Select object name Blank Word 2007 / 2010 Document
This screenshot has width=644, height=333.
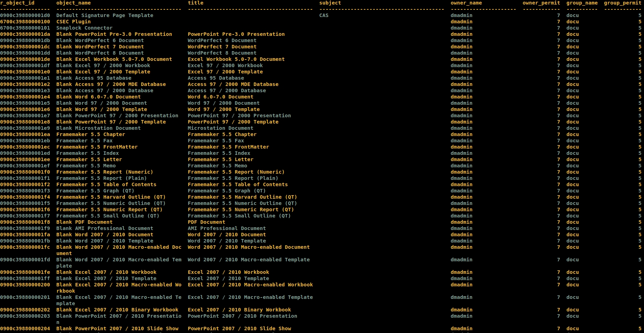coord(105,235)
